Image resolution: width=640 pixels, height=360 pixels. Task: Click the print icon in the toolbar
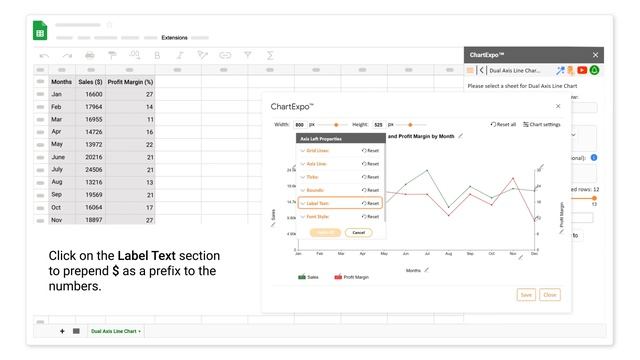coord(90,55)
